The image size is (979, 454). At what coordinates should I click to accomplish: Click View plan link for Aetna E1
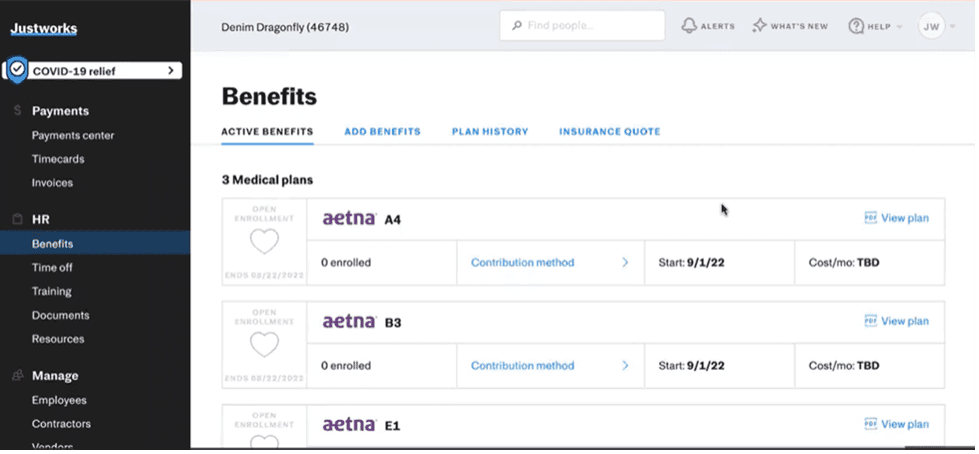(904, 425)
